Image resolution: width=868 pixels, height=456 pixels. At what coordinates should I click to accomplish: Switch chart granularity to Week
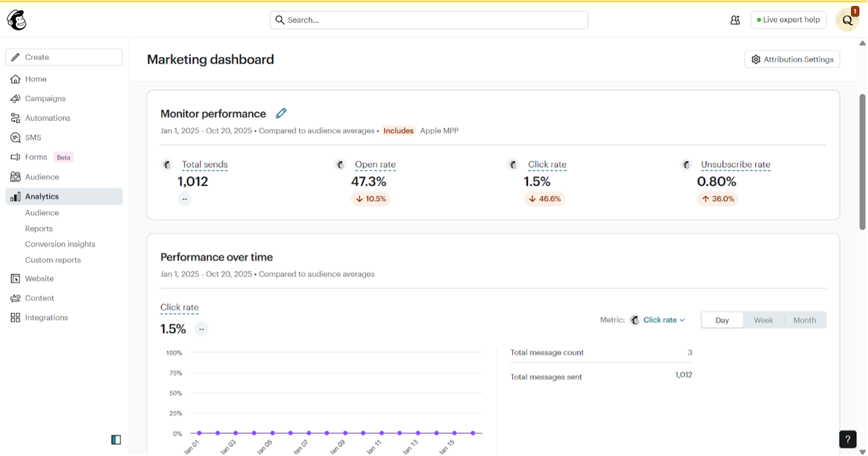(764, 320)
